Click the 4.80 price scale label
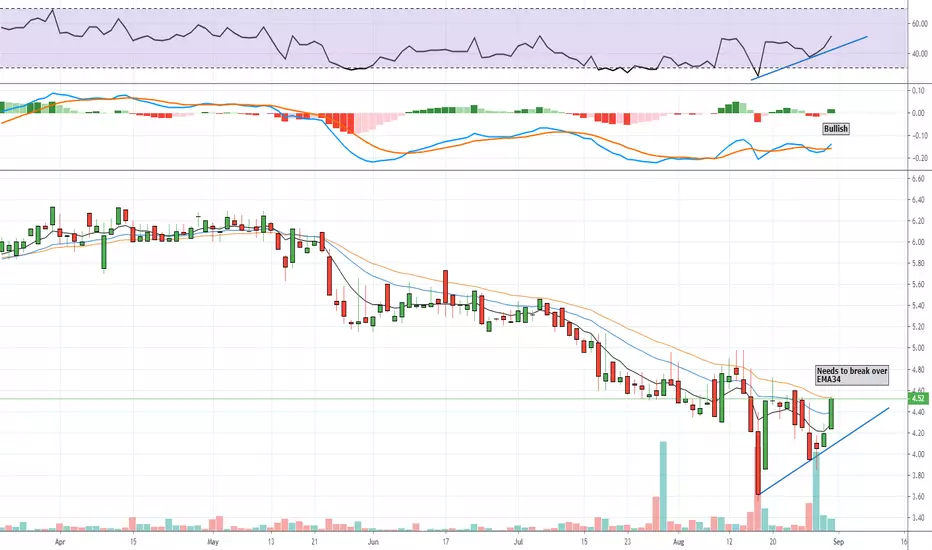 point(918,369)
